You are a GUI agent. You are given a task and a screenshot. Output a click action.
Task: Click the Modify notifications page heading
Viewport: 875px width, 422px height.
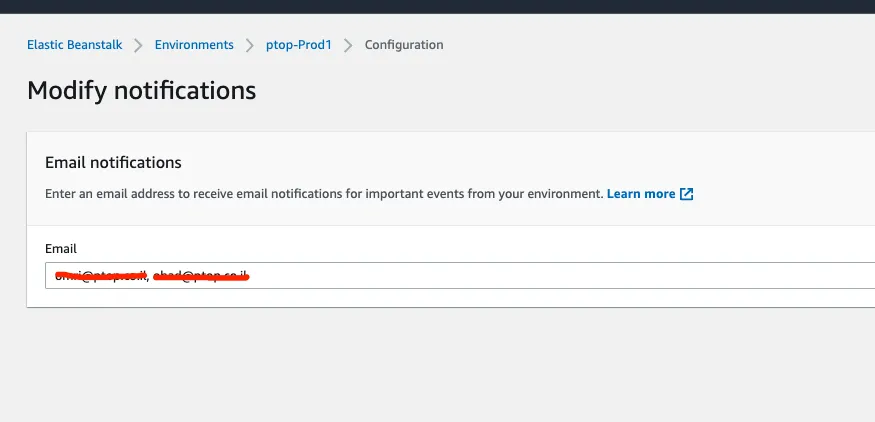(141, 91)
